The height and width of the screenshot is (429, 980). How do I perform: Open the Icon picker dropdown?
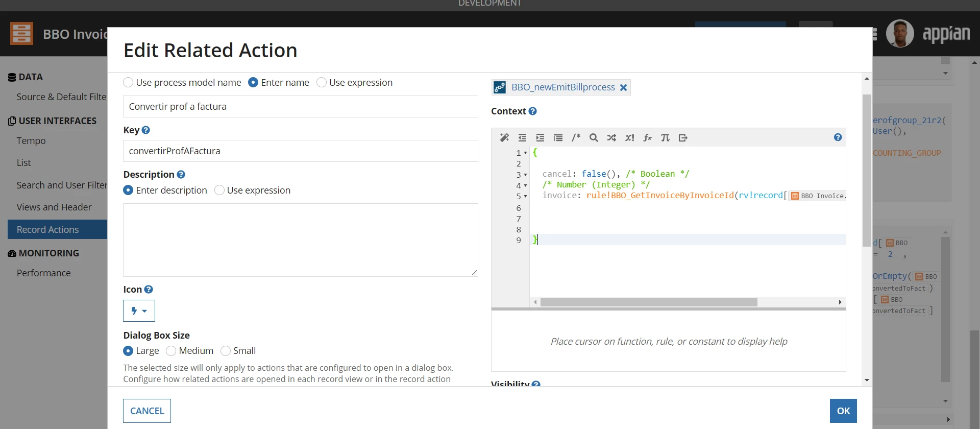click(139, 311)
